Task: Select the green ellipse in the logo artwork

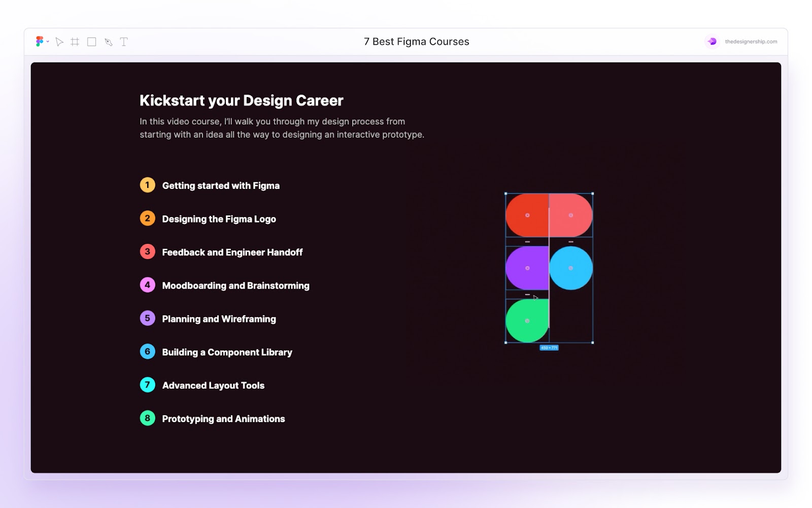Action: pos(528,321)
